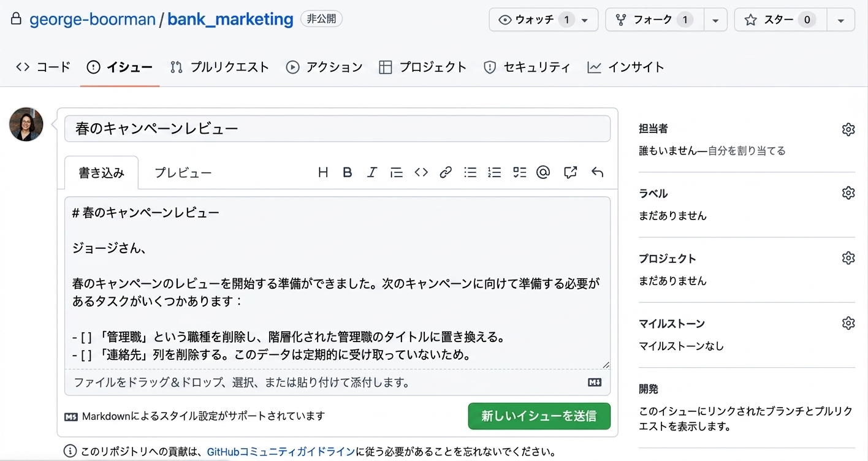Screen dimensions: 868x461
Task: Open the コード tab
Action: [x=43, y=67]
